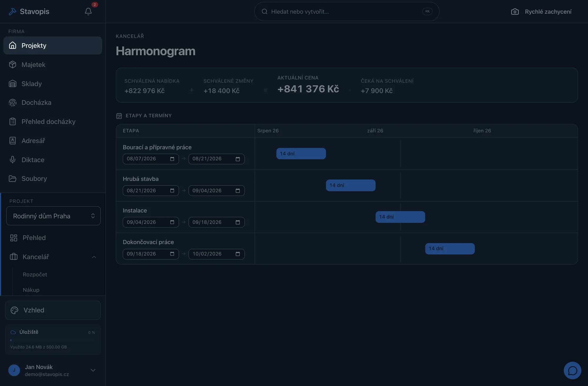Open Sklady warehouse section
Viewport: 588px width, 386px height.
pyautogui.click(x=53, y=84)
